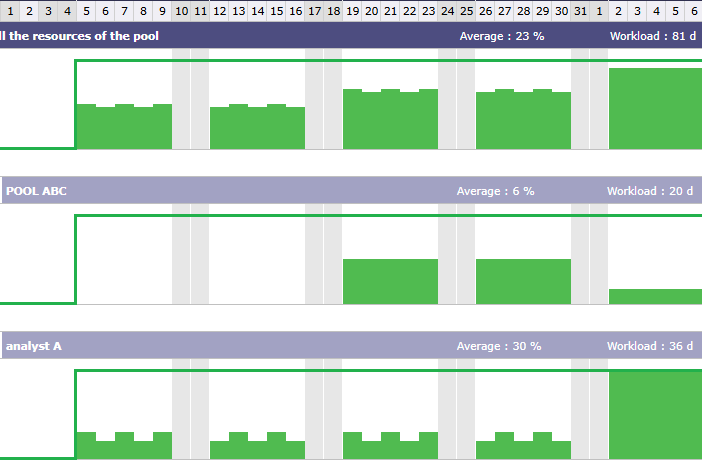Click day 24 column header
Screen dimensions: 702x468
[x=447, y=11]
